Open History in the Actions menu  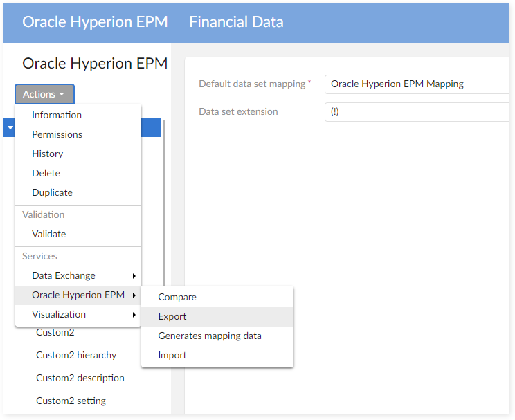[x=47, y=154]
